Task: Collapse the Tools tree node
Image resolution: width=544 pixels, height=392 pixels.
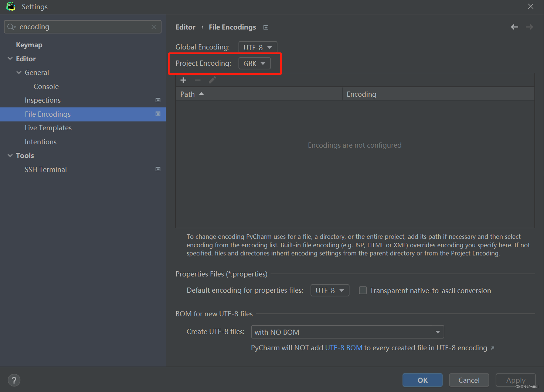Action: 10,155
